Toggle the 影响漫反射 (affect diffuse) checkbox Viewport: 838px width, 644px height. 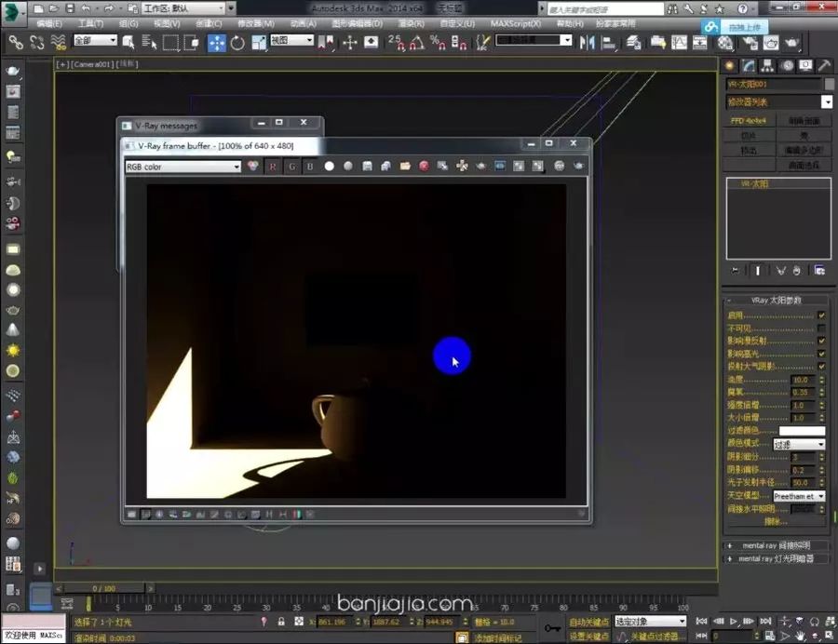pyautogui.click(x=821, y=341)
